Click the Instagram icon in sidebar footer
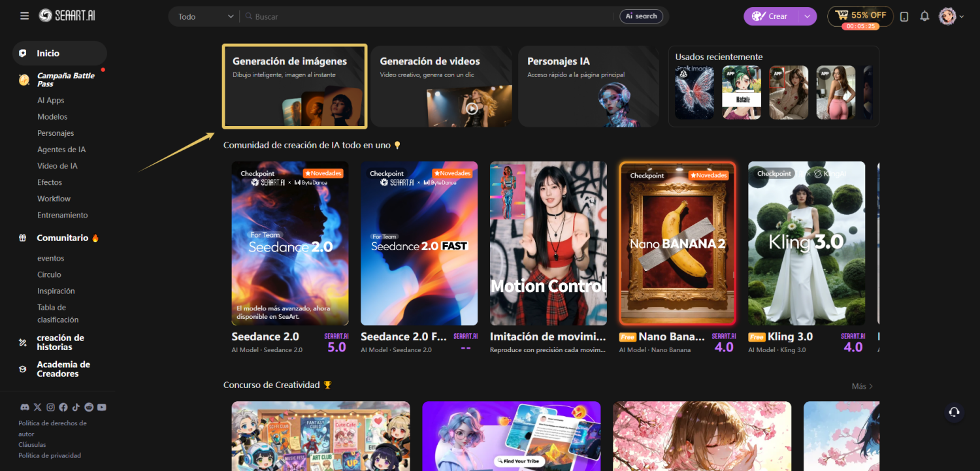The width and height of the screenshot is (980, 471). click(50, 407)
